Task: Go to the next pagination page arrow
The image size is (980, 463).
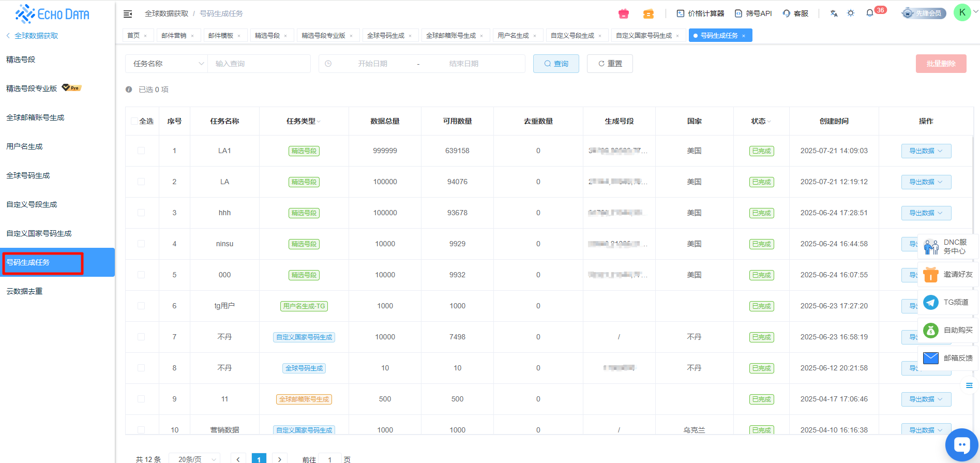Action: [280, 459]
